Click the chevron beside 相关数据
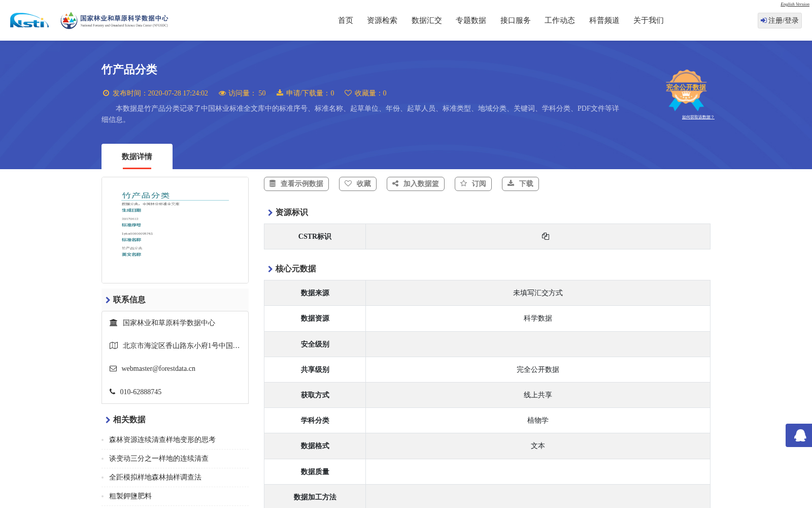The width and height of the screenshot is (812, 508). click(x=108, y=420)
